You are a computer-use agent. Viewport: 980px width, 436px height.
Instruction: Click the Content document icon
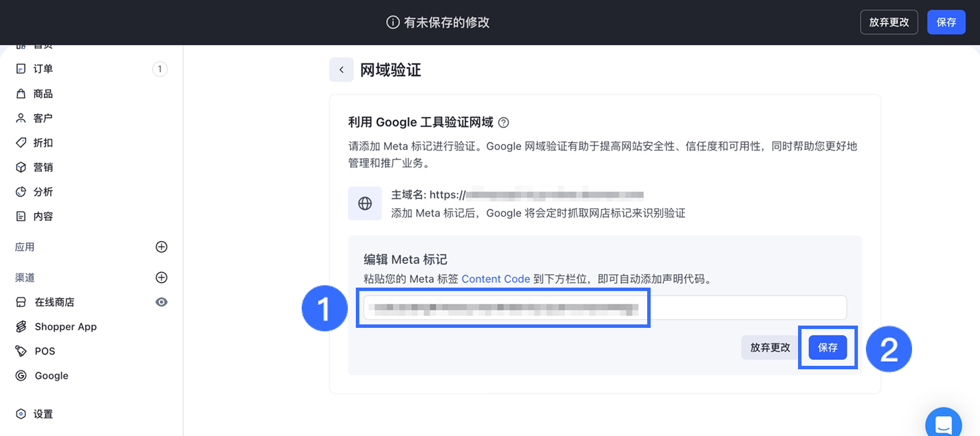pyautogui.click(x=21, y=216)
